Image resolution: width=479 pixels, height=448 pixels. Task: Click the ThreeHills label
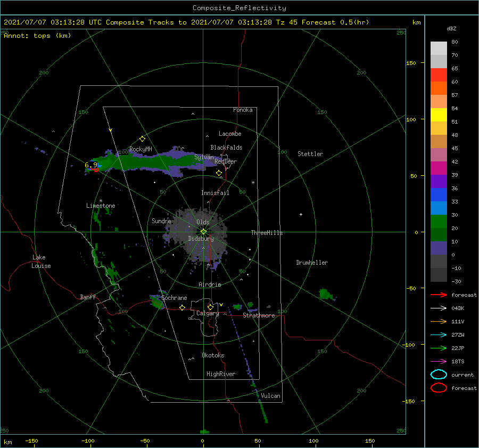267,233
